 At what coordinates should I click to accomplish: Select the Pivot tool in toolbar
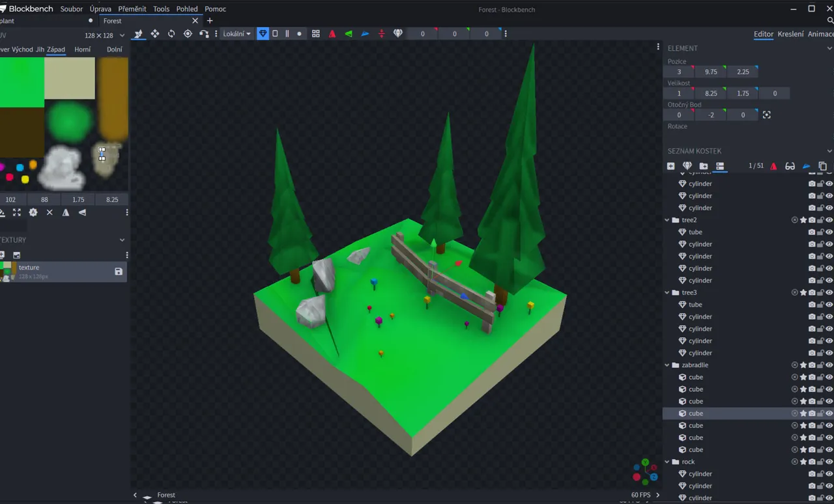[x=188, y=34]
